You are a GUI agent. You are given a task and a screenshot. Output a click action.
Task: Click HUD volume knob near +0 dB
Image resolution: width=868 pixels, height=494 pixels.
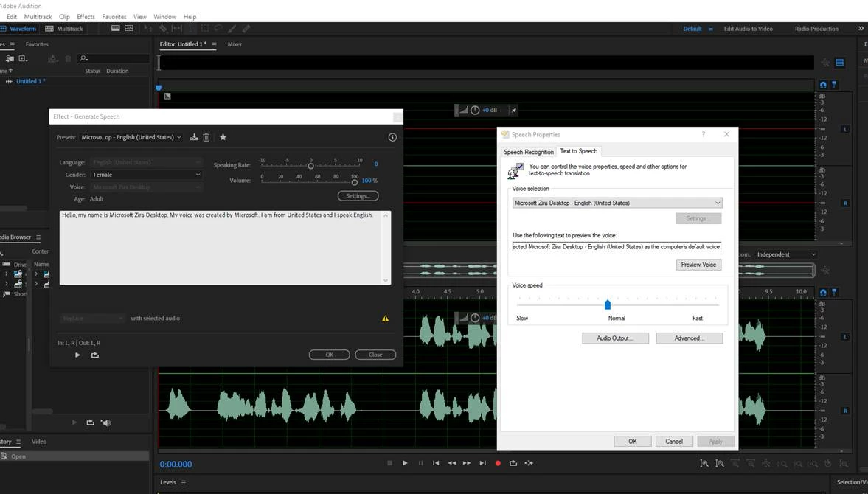[475, 110]
